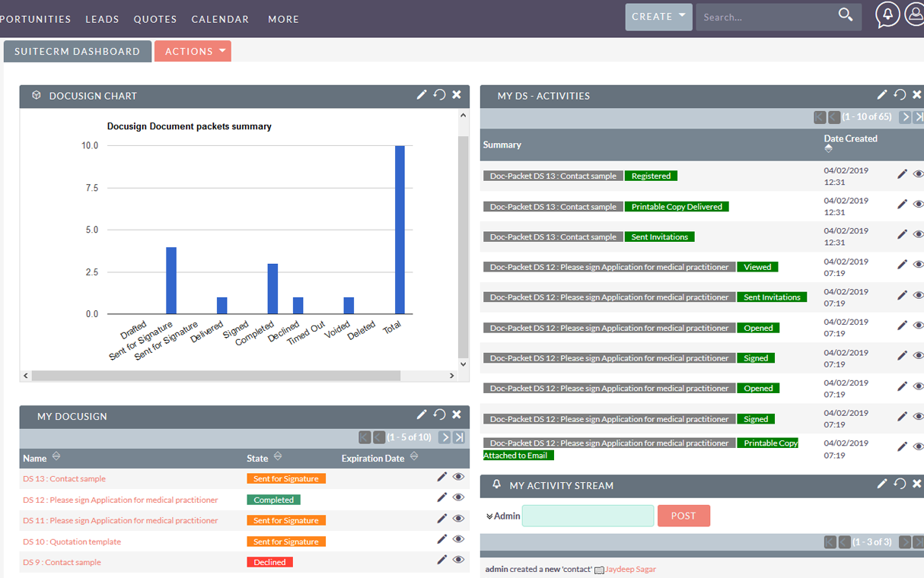The height and width of the screenshot is (578, 924).
Task: Open the Leads module
Action: (102, 19)
